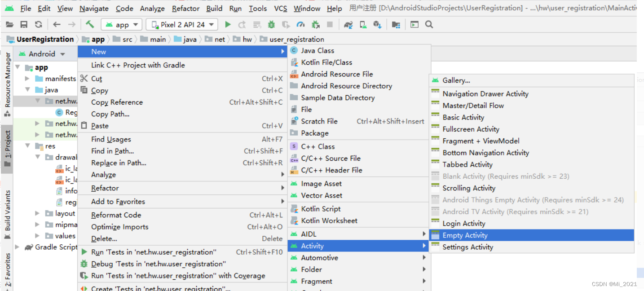Open the AIDL submenu
Image resolution: width=644 pixels, height=291 pixels.
tap(359, 234)
